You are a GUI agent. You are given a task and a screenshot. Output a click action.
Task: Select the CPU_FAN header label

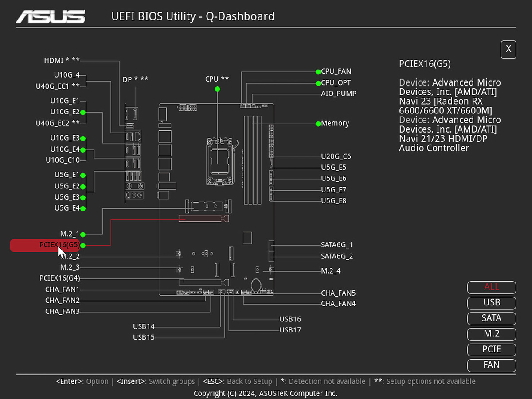tap(336, 71)
